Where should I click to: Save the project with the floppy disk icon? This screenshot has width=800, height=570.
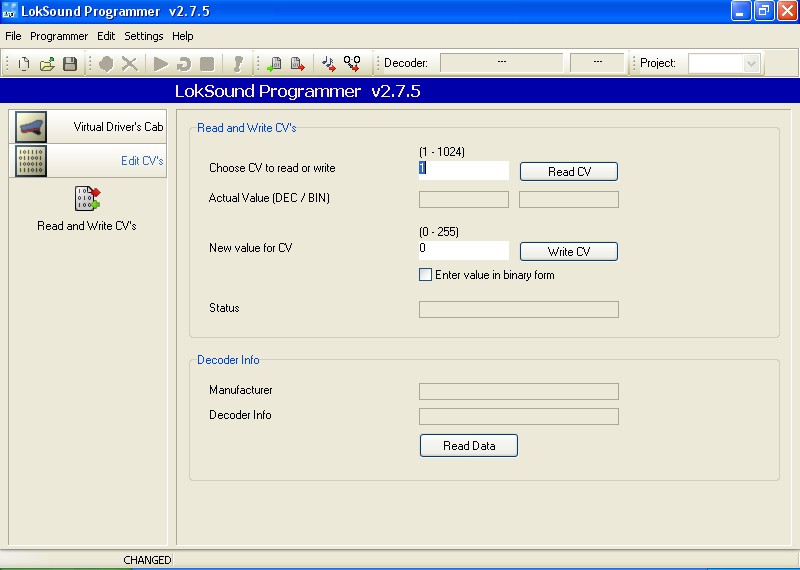(x=70, y=64)
